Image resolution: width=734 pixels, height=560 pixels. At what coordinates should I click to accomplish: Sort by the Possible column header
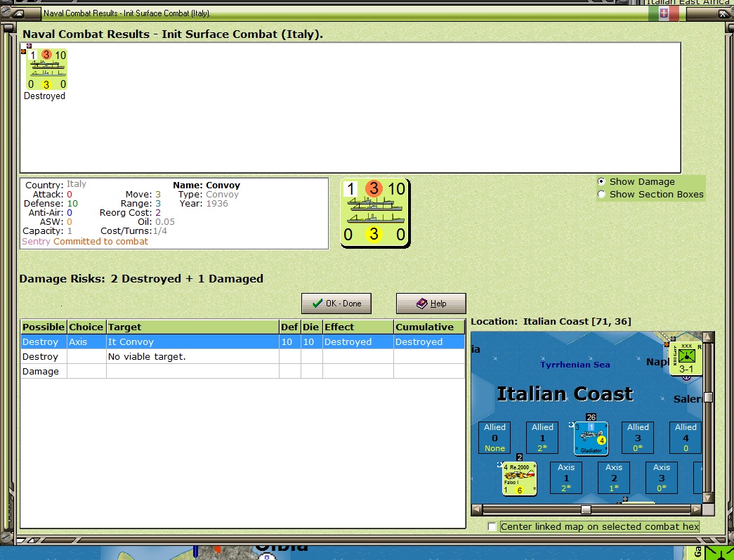44,327
